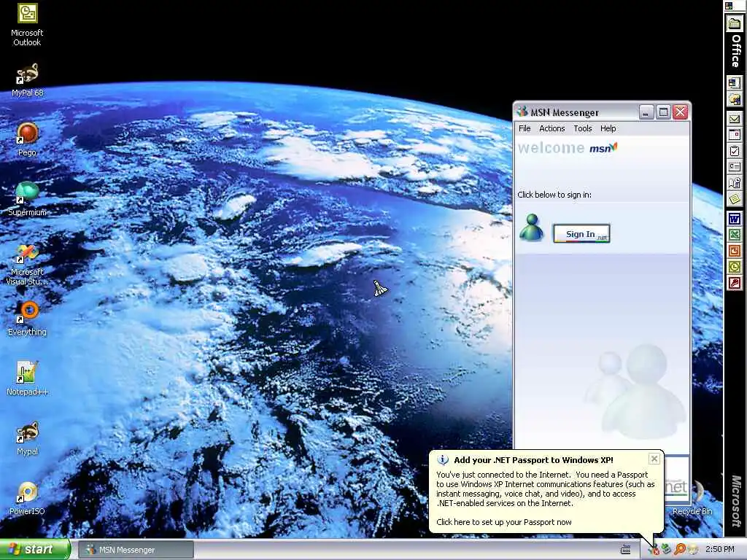Maximize the MSN Messenger window
The image size is (747, 560).
click(663, 112)
